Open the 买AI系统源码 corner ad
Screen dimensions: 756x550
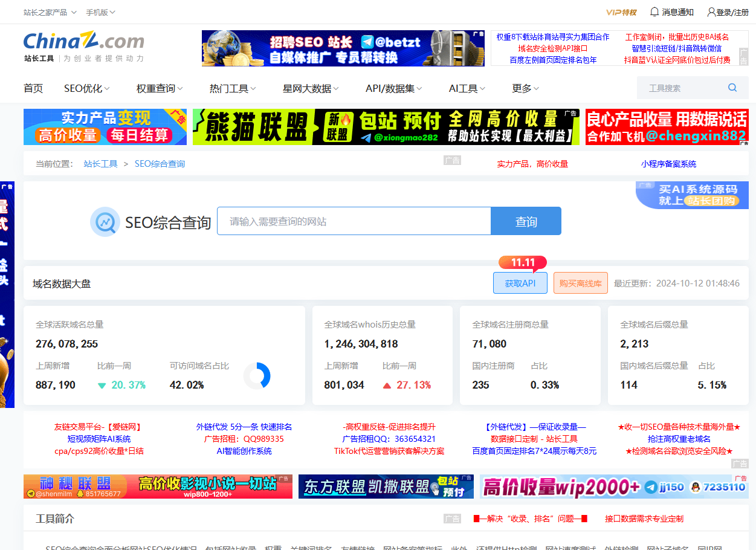[692, 195]
